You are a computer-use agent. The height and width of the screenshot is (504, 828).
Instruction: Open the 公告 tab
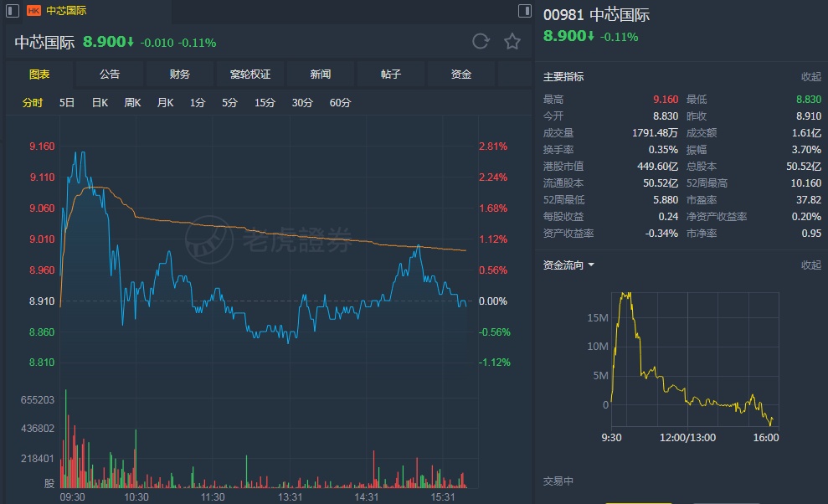pos(110,75)
